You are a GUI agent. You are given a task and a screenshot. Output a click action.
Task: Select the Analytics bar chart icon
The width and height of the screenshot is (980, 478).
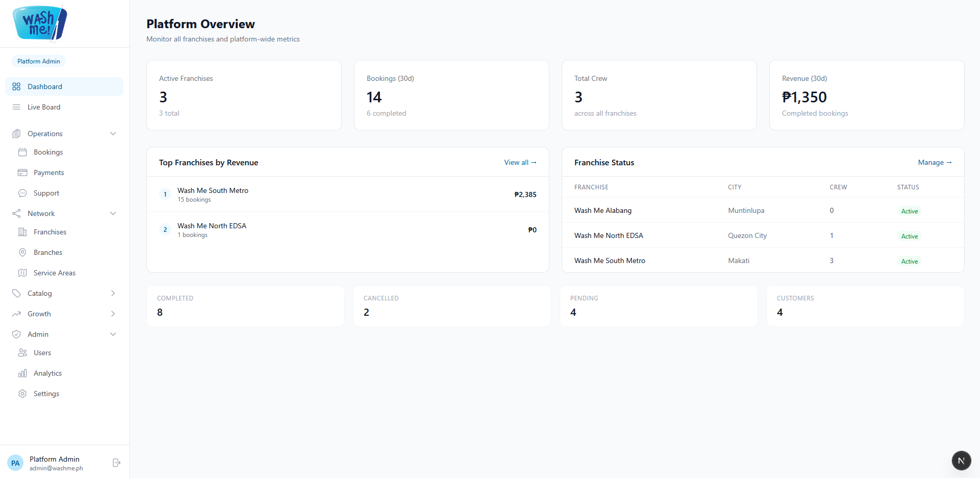[x=23, y=373]
